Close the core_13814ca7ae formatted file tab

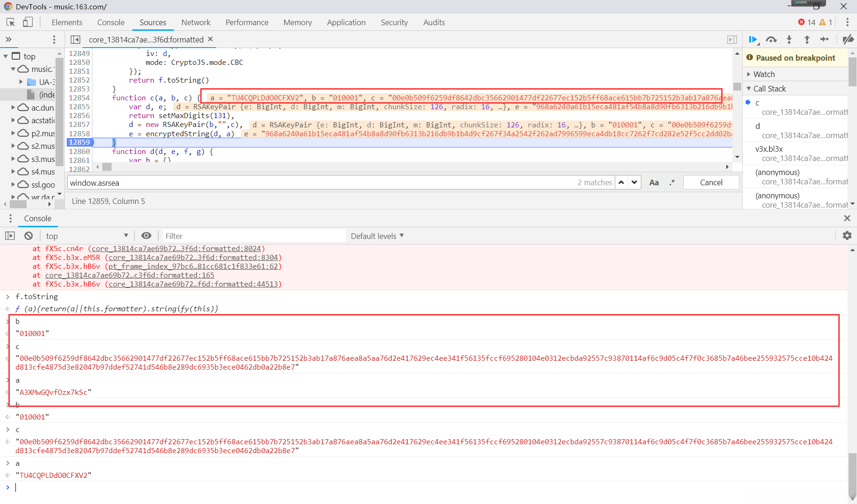(x=211, y=39)
